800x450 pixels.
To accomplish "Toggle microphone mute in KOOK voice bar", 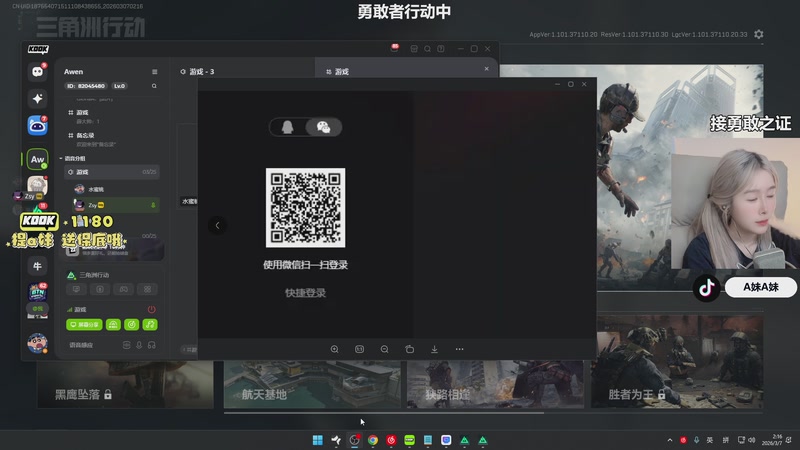I will pos(139,345).
